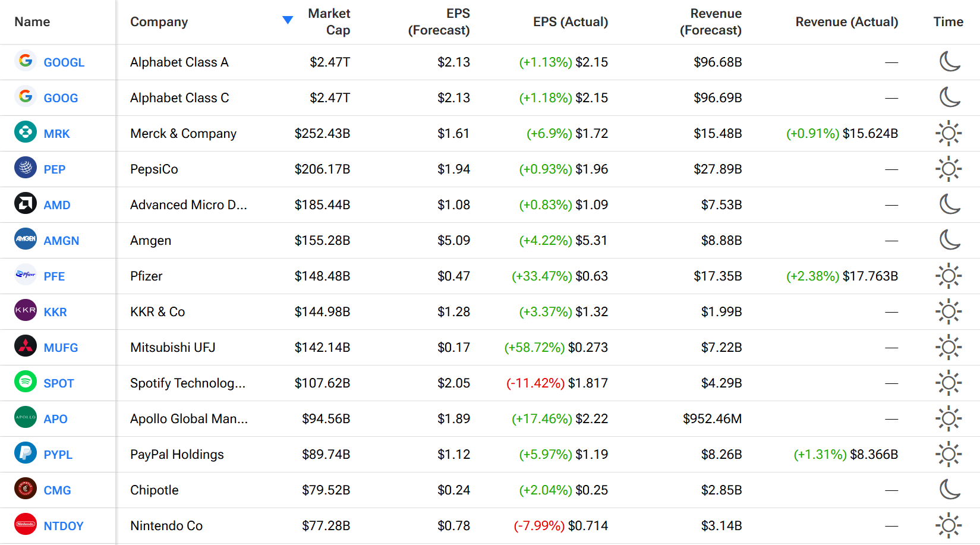The image size is (980, 545).
Task: Click the company name Merck & Company
Action: (x=183, y=134)
